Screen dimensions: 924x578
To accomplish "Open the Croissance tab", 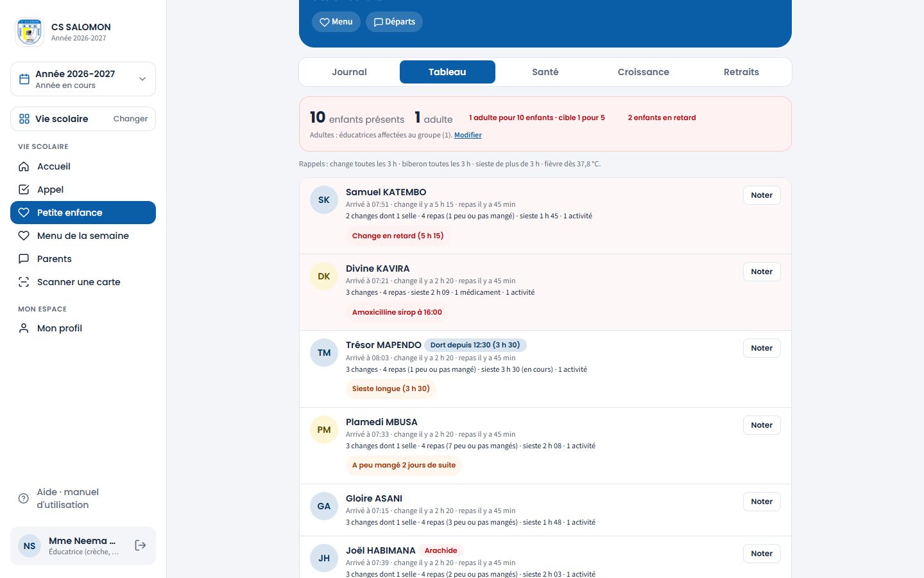I will coord(643,72).
